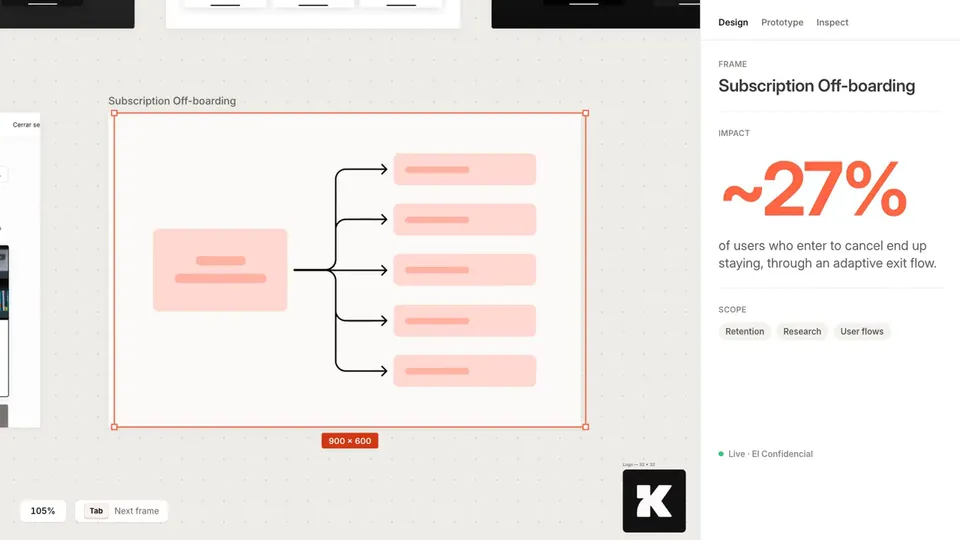Click the Live · El Confidencial status text
Screen dimensions: 960x540
[770, 454]
